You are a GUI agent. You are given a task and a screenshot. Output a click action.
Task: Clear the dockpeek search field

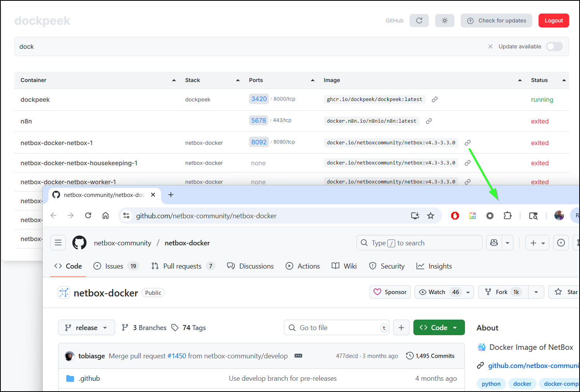click(x=491, y=46)
